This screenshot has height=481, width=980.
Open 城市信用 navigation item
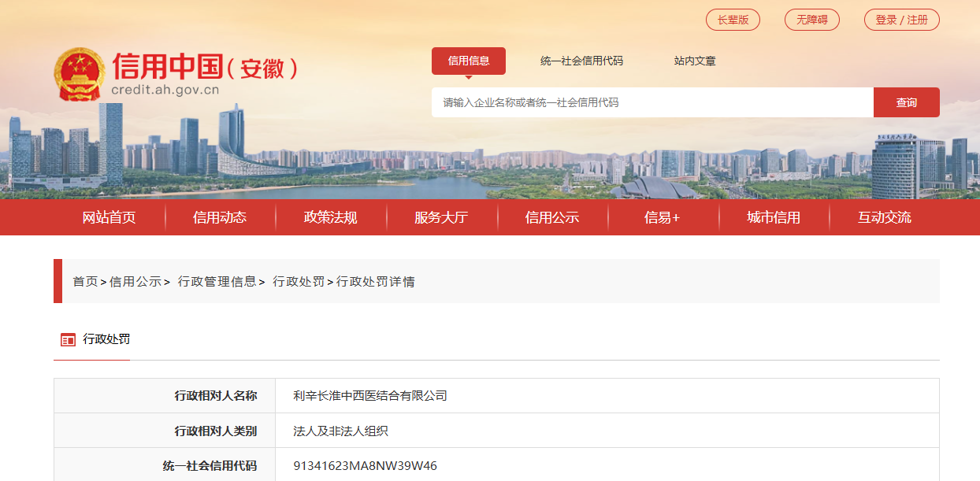pos(774,217)
